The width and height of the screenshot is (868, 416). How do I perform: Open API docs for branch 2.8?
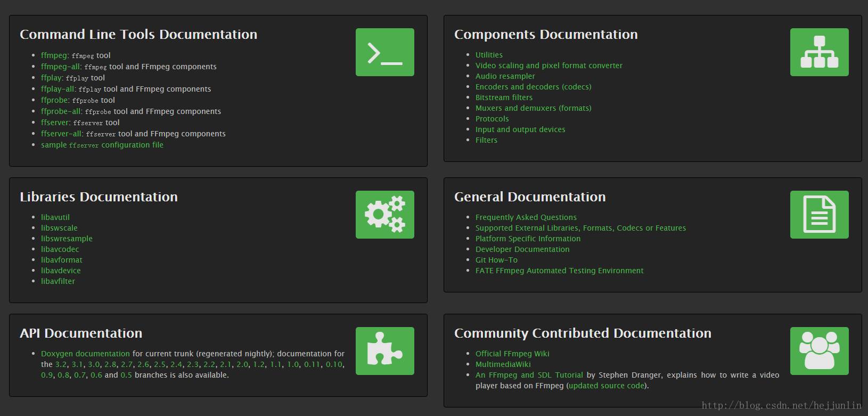tap(110, 364)
